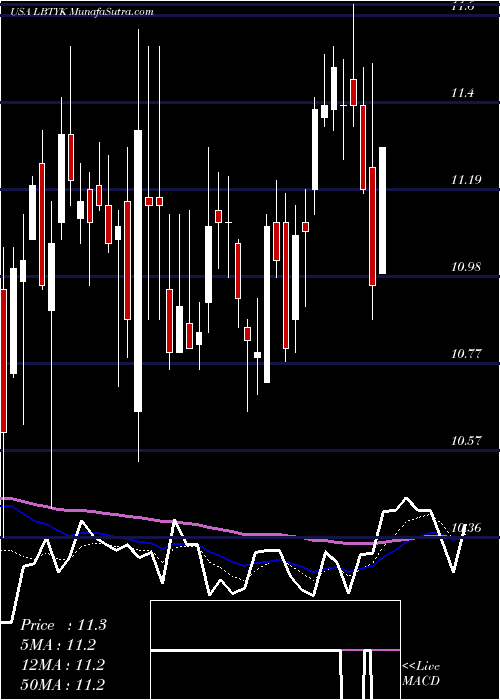Viewport: 500px width, 700px height.
Task: Click inside the Live MACD inset chart
Action: (x=275, y=650)
